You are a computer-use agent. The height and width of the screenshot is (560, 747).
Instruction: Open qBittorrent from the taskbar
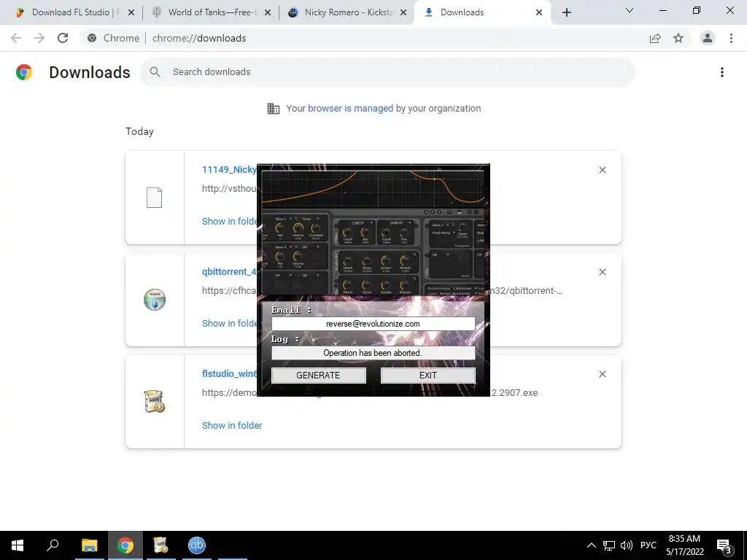(197, 545)
